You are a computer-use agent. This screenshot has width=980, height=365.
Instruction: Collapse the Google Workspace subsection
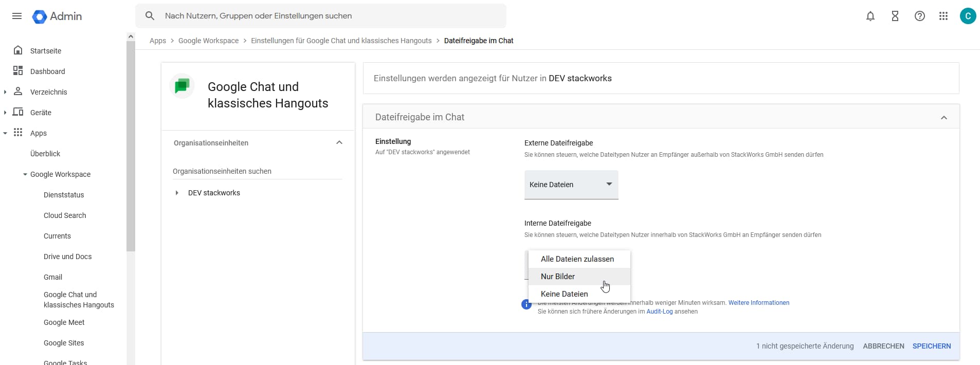[x=25, y=174]
